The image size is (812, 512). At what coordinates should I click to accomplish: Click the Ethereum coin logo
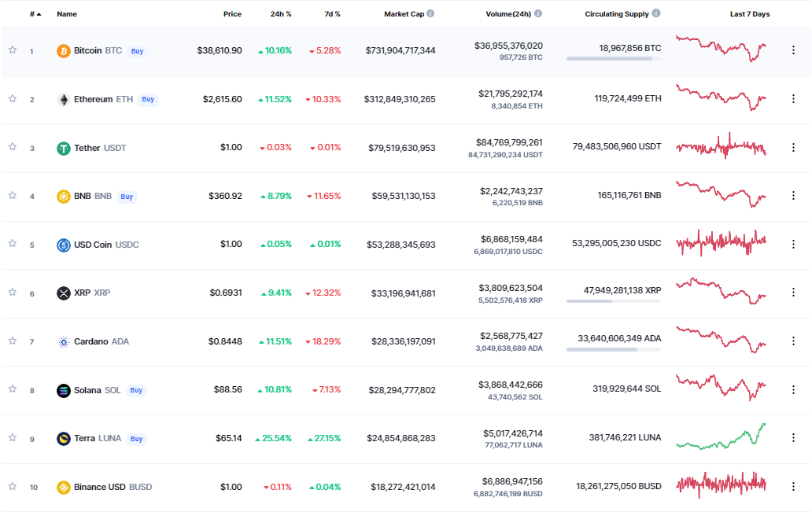point(63,99)
